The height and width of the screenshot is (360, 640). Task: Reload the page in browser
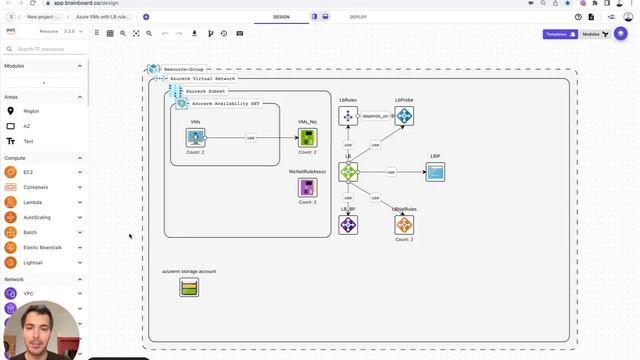coord(33,3)
